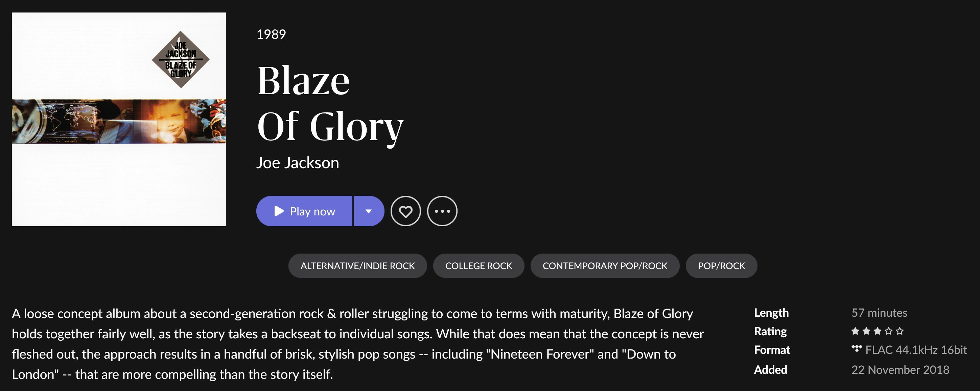Image resolution: width=980 pixels, height=391 pixels.
Task: Open the Joe Jackson artist link
Action: [x=298, y=163]
